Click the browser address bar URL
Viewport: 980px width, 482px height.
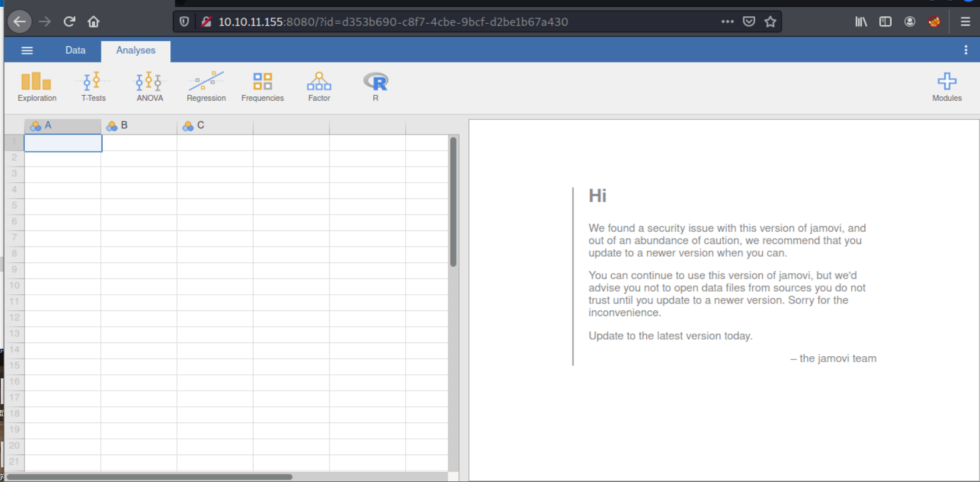[393, 22]
